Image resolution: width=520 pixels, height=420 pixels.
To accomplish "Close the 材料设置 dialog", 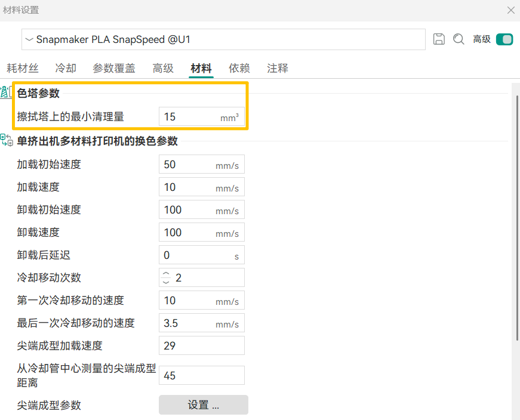I will (x=510, y=10).
